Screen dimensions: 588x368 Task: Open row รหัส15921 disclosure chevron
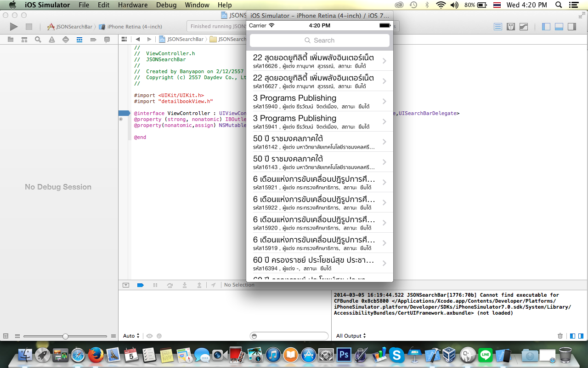pyautogui.click(x=384, y=182)
